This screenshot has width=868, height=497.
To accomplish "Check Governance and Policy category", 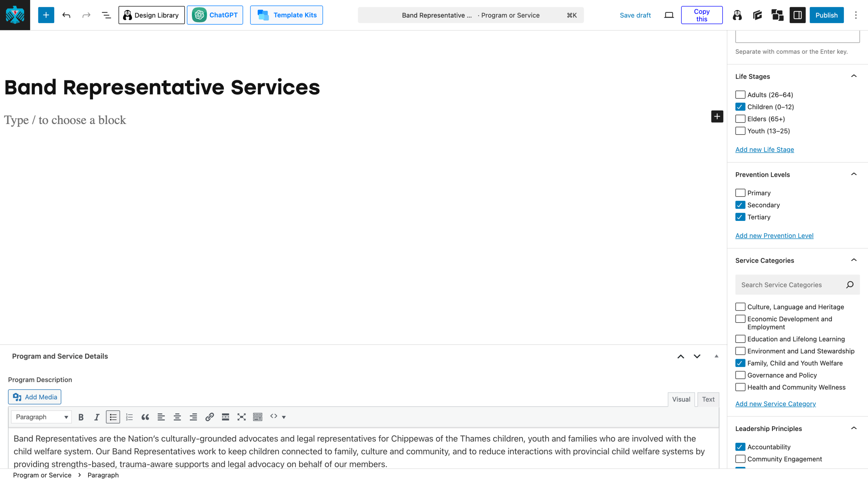I will tap(740, 375).
